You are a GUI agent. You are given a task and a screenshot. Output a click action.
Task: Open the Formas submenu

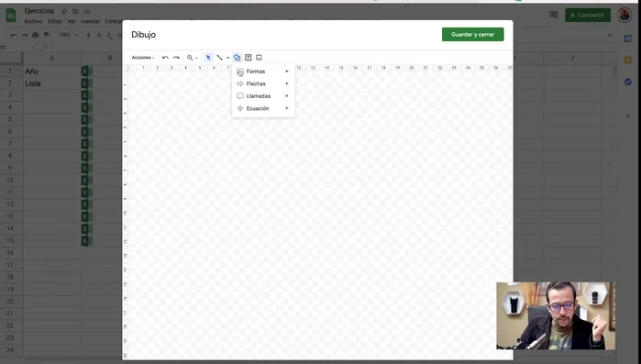point(263,72)
